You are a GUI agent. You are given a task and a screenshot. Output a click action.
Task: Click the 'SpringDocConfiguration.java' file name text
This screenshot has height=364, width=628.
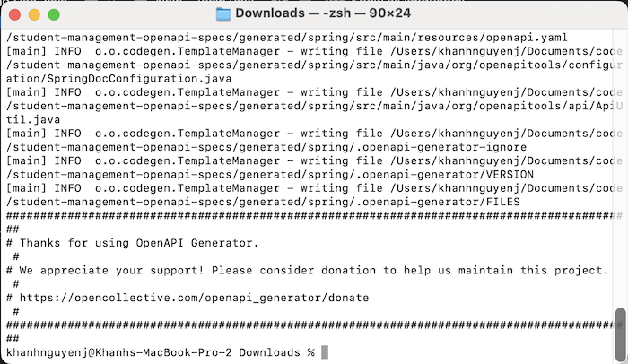(139, 79)
